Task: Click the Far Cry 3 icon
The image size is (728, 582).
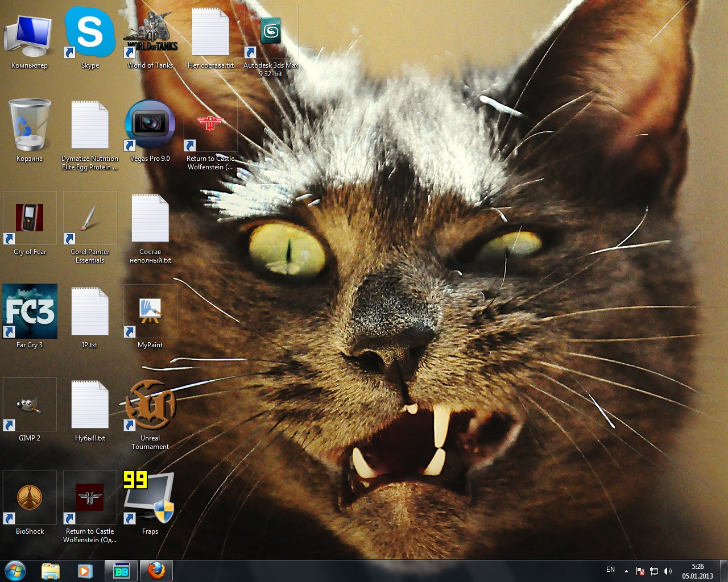Action: (x=30, y=311)
